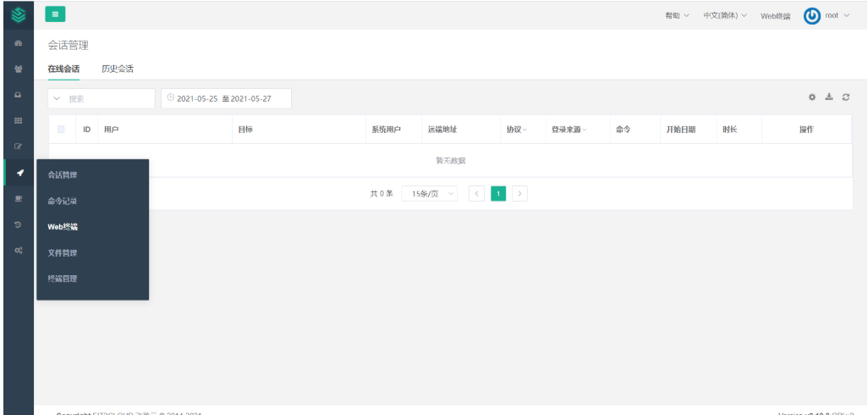Open the permissions edit sidebar icon
Screen dimensions: 868x415
(x=19, y=147)
